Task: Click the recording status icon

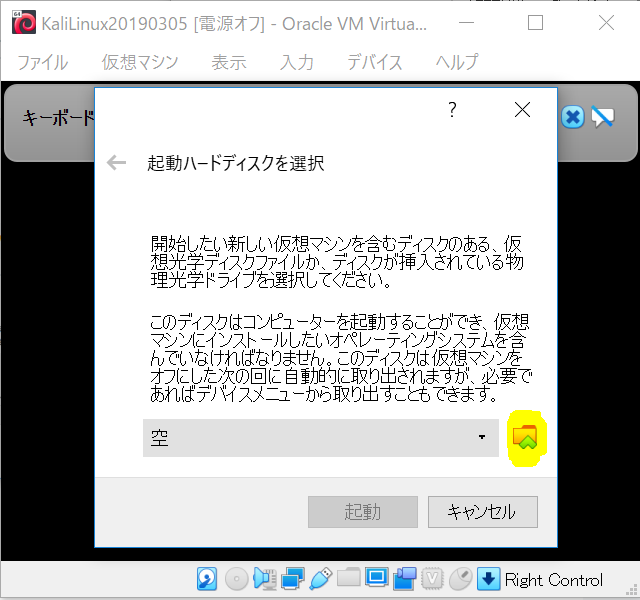Action: click(404, 579)
